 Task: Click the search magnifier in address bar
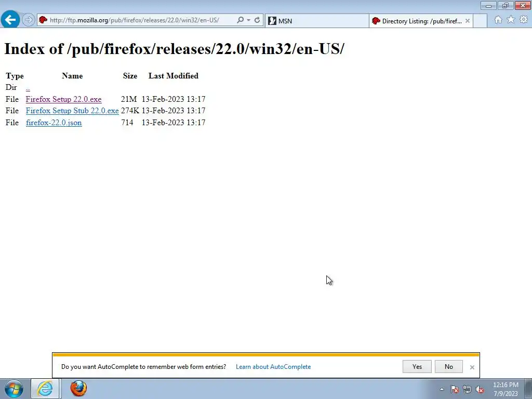[240, 20]
